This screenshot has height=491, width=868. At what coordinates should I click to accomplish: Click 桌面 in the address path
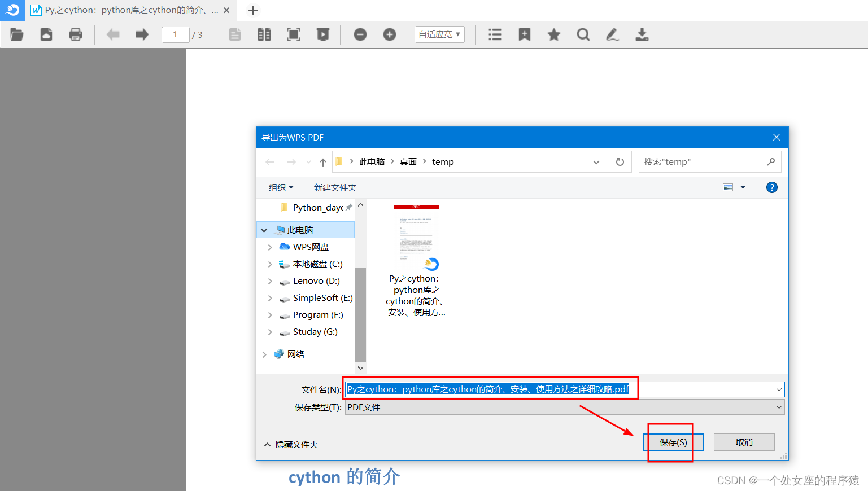(408, 162)
